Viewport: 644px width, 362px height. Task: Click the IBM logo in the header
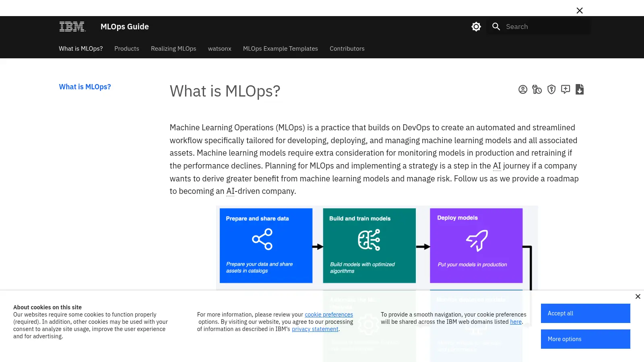click(72, 27)
